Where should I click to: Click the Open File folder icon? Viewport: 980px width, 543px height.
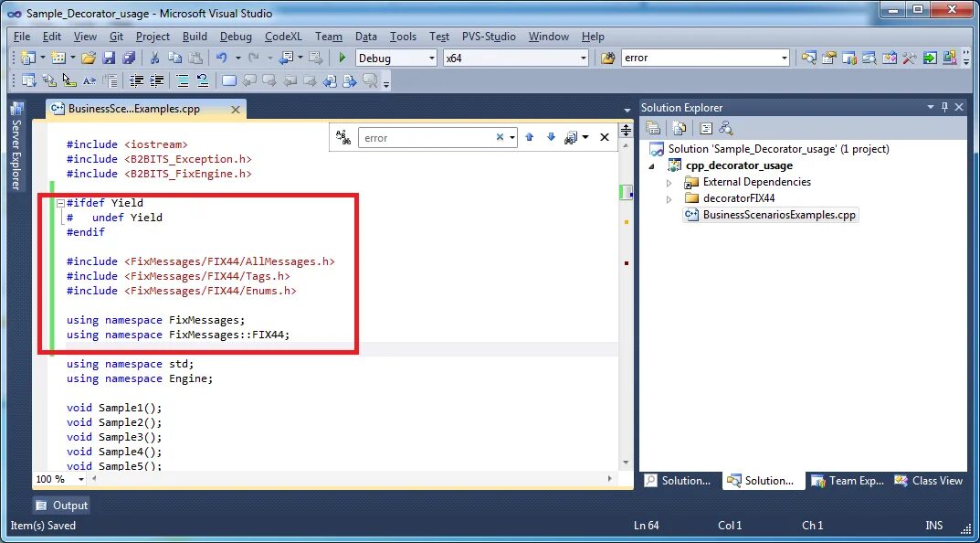[x=89, y=59]
